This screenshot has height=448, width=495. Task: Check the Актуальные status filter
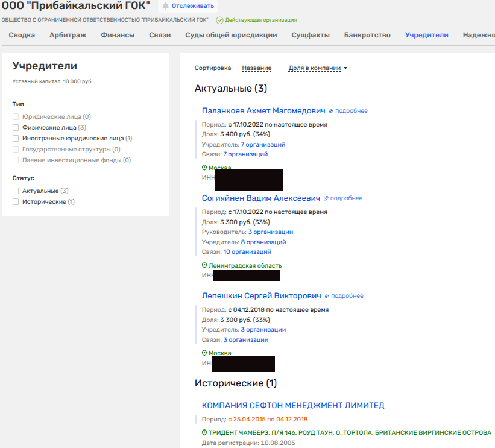[16, 191]
